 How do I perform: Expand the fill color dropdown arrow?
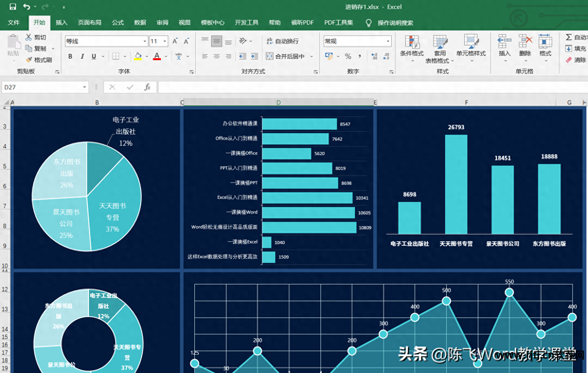147,56
